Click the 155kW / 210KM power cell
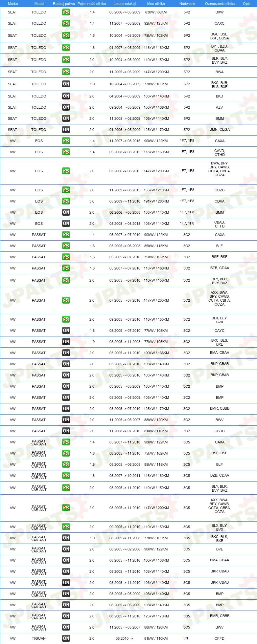This screenshot has height=644, width=257. tap(156, 190)
